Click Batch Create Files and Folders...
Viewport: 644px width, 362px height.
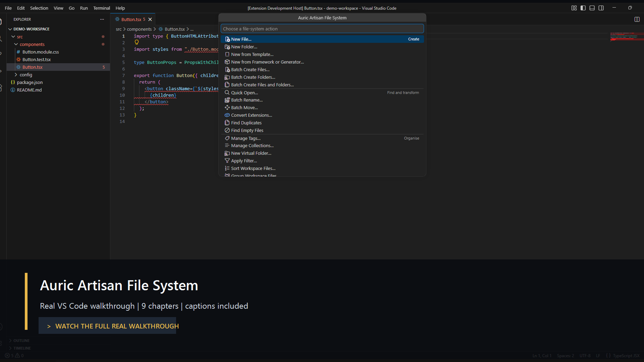(x=322, y=85)
